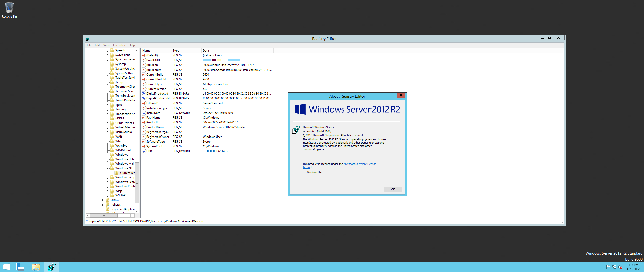Click the Action Center flag tray icon
This screenshot has height=272, width=644.
[608, 267]
